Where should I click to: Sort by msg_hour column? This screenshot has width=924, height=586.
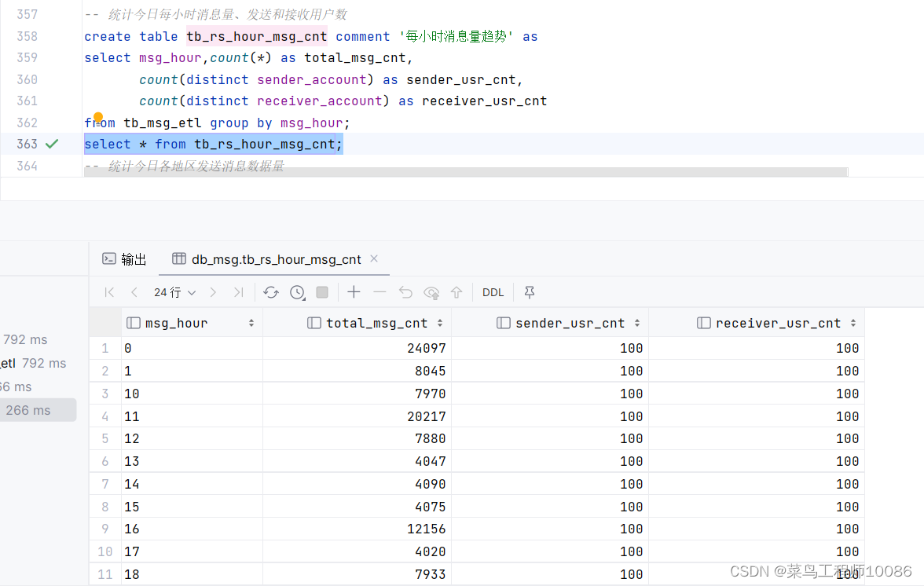coord(251,323)
